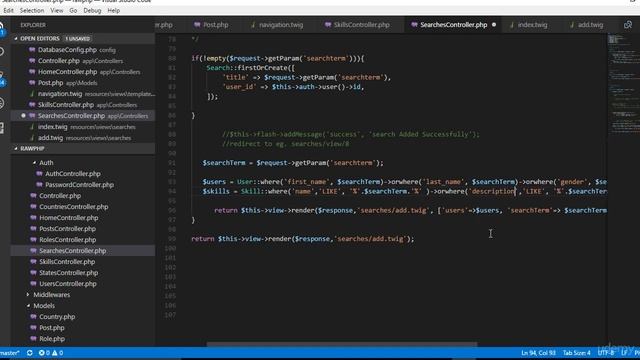This screenshot has height=360, width=640.
Task: Open PostsController.php in file tree
Action: pos(82,229)
